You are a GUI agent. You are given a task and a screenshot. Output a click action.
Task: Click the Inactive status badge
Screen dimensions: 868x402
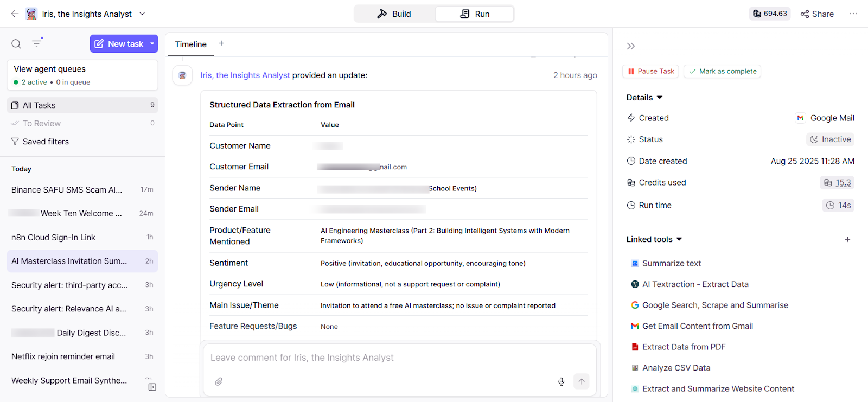pyautogui.click(x=830, y=139)
